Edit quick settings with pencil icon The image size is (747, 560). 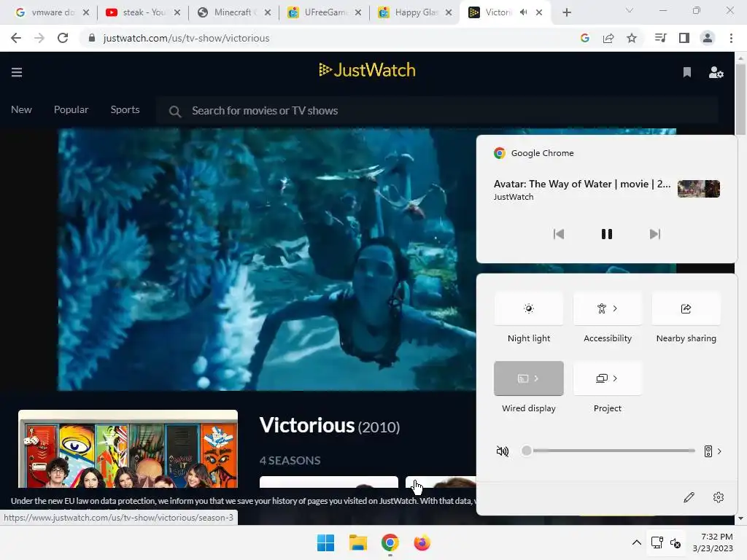pos(689,497)
